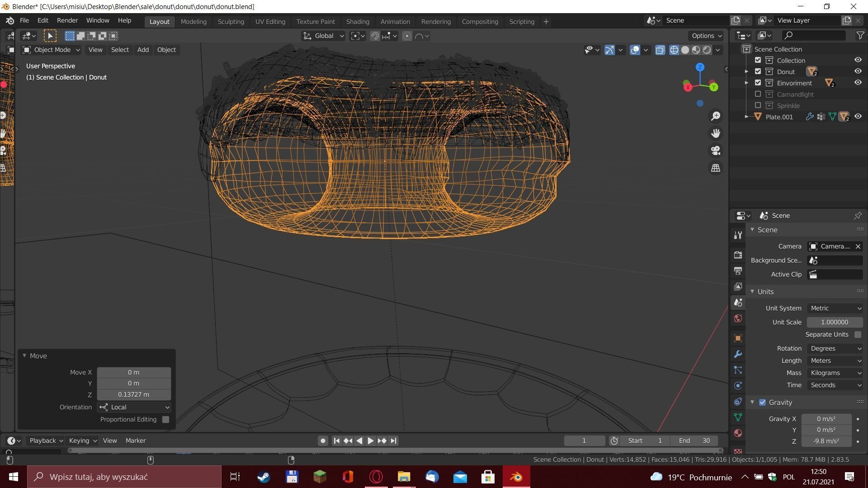
Task: Enable Proportional Editing checkbox in Move panel
Action: coord(165,419)
